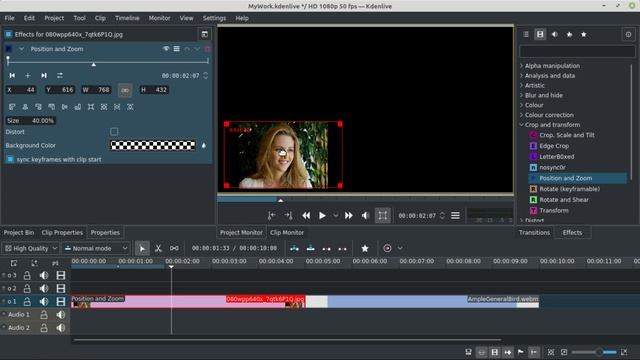Show audio effects filter icon
Viewport: 640px width, 360px height.
[x=555, y=35]
